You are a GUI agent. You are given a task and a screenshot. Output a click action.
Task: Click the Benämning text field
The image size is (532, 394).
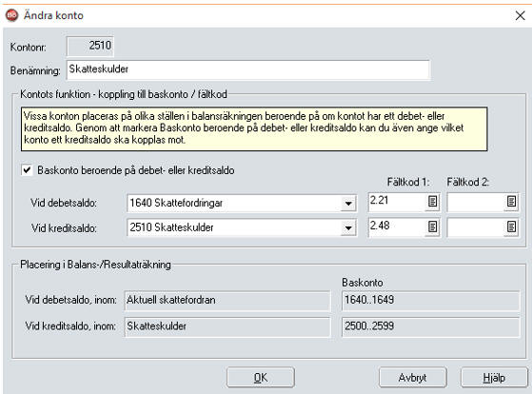(x=248, y=69)
